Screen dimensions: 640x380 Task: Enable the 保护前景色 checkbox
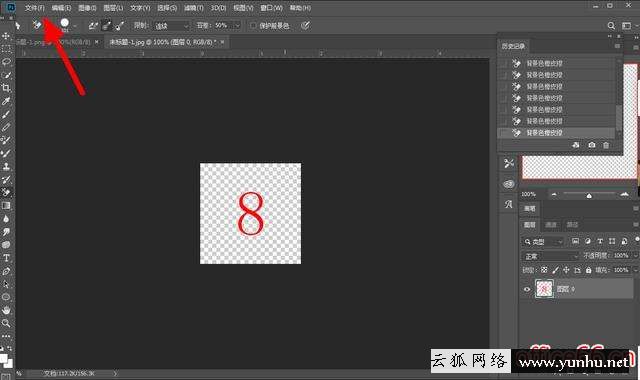tap(253, 26)
